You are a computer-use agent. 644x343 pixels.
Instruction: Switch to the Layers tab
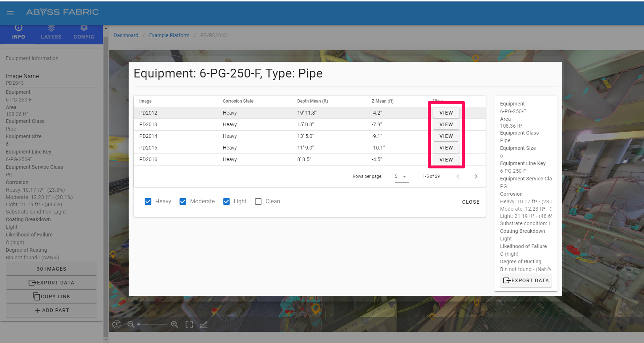tap(51, 32)
